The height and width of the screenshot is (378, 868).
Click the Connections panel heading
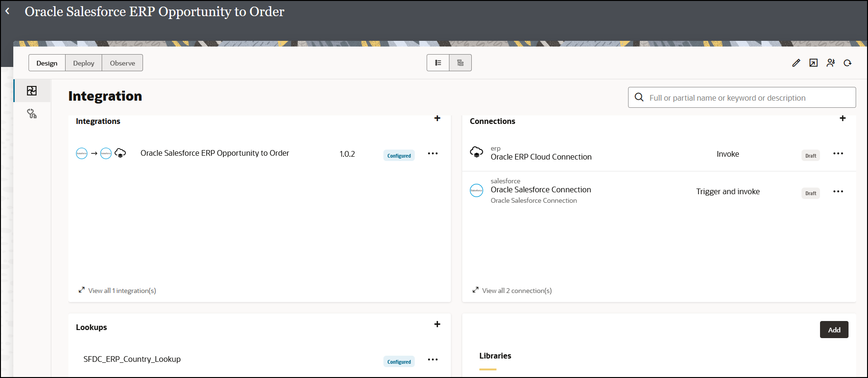tap(492, 121)
